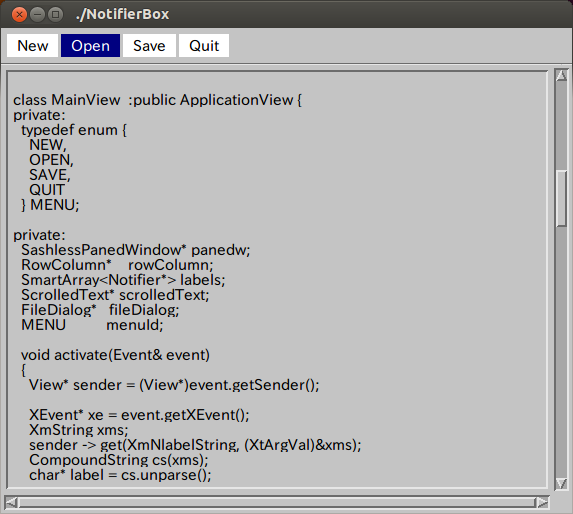Choose the Save button
Viewport: 573px width, 514px height.
tap(149, 46)
